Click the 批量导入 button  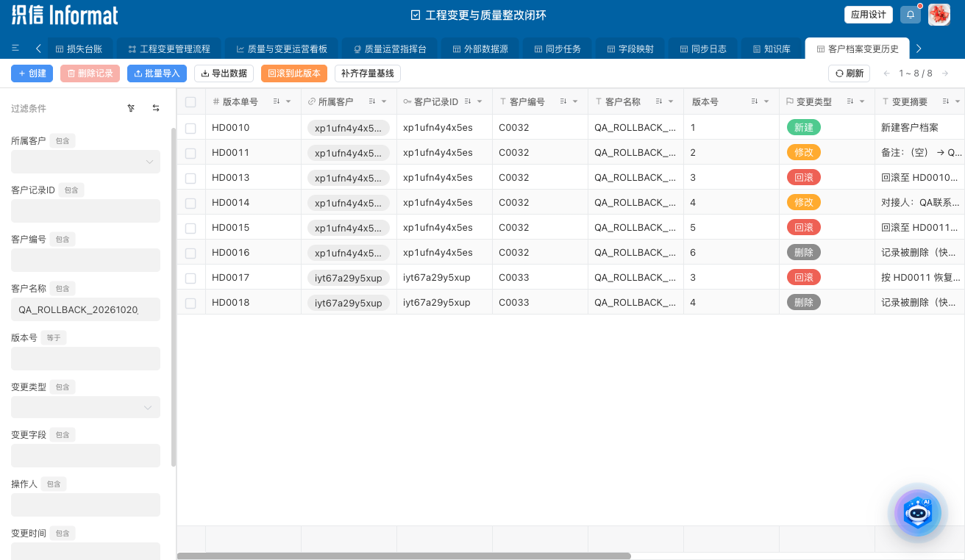coord(157,73)
